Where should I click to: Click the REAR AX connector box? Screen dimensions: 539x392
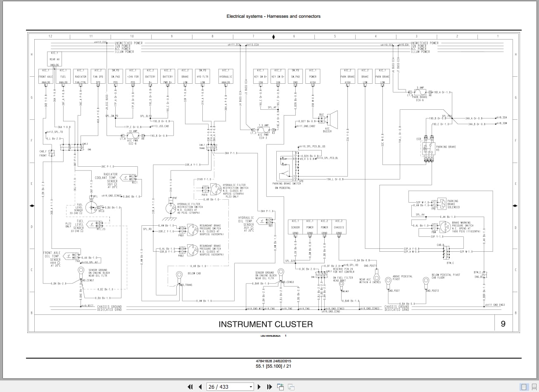[55, 59]
